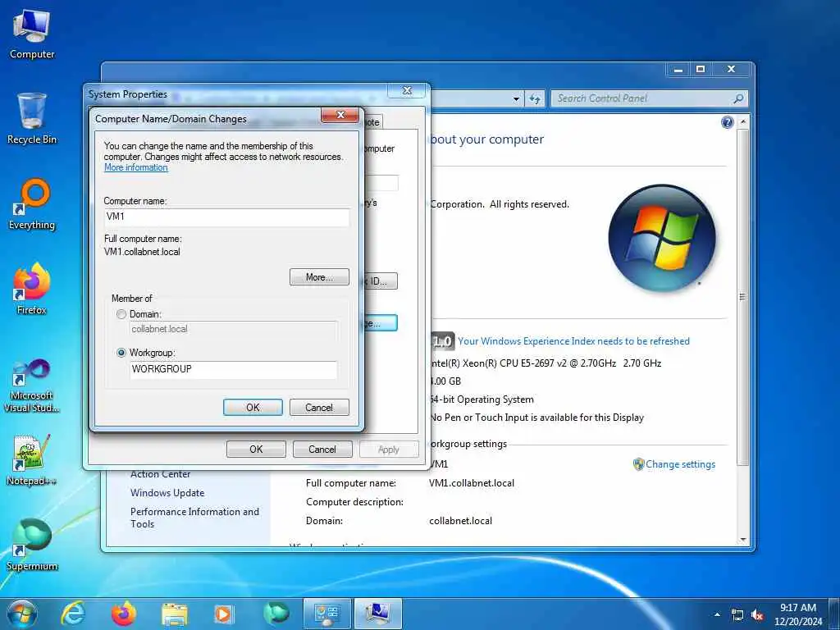Open the taskbar clock and date

[798, 614]
